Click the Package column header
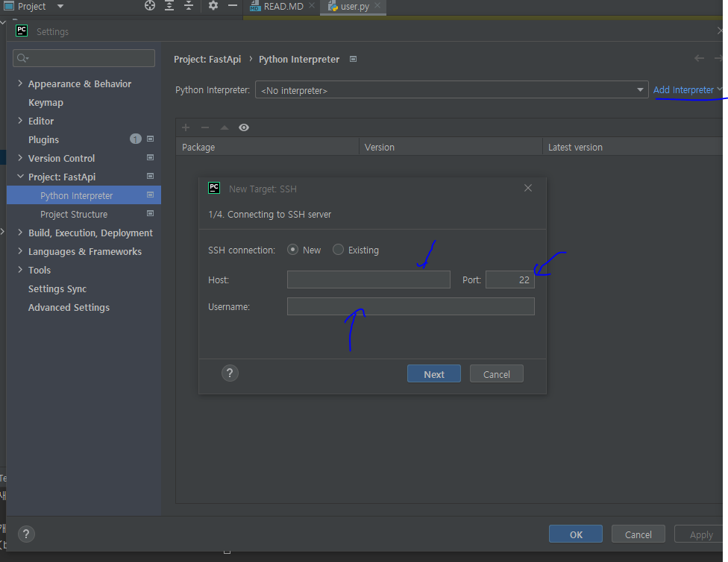The height and width of the screenshot is (562, 728). (x=268, y=147)
